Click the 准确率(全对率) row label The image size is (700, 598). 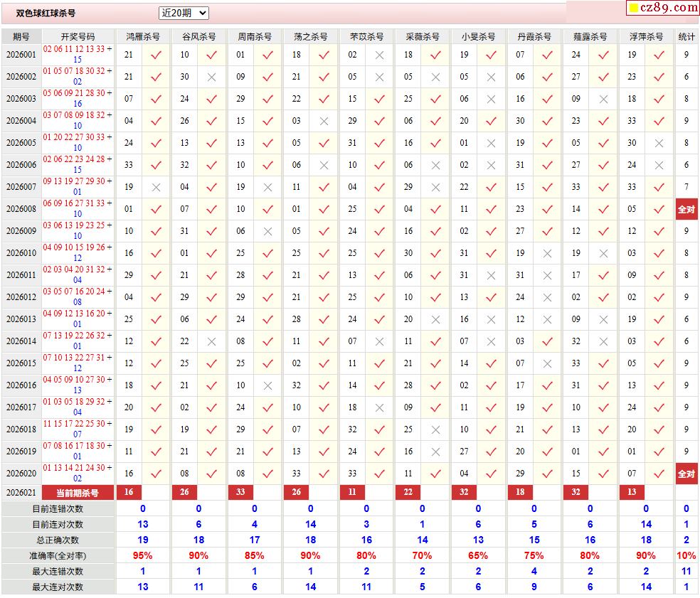pyautogui.click(x=58, y=555)
